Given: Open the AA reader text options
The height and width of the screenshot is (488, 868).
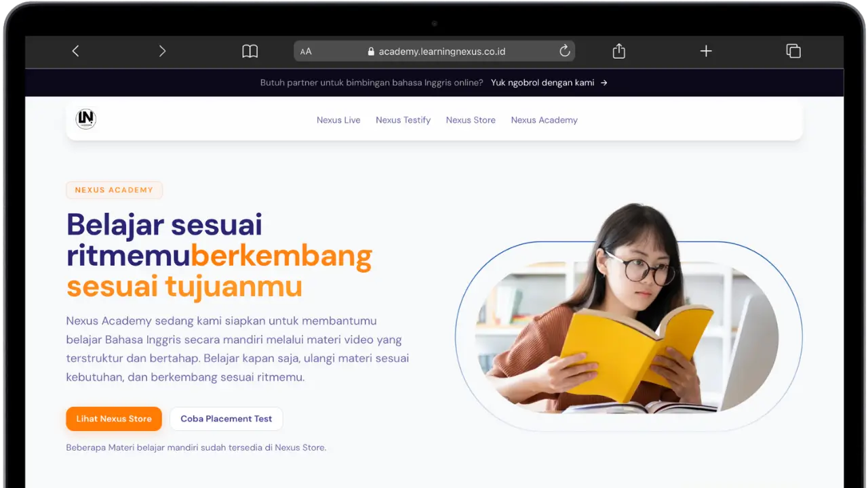Looking at the screenshot, I should [x=306, y=52].
